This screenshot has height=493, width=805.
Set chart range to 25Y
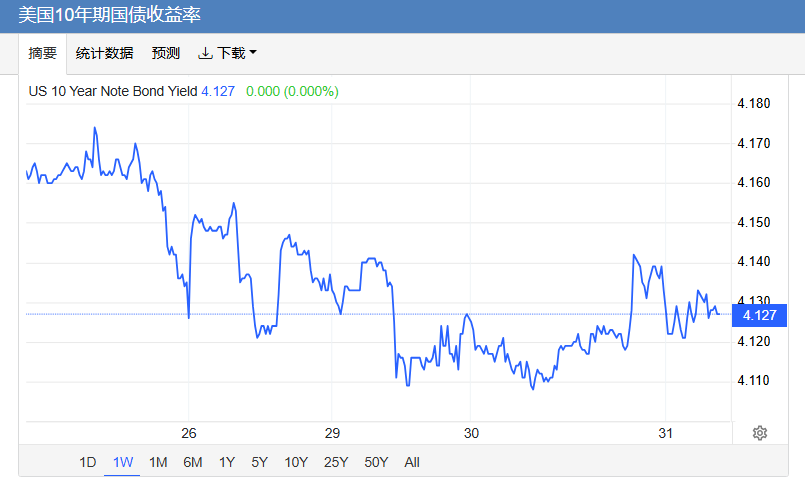click(336, 462)
